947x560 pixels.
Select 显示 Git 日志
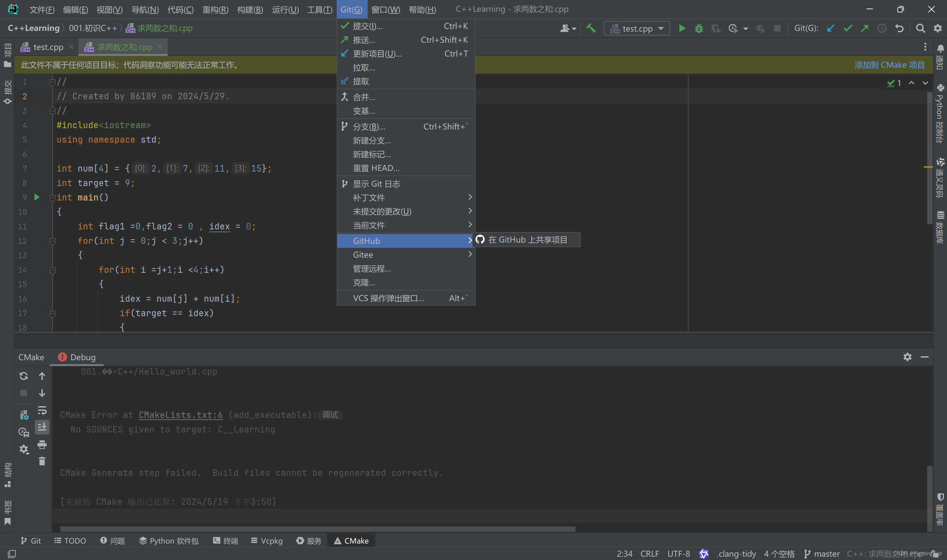[x=406, y=184]
